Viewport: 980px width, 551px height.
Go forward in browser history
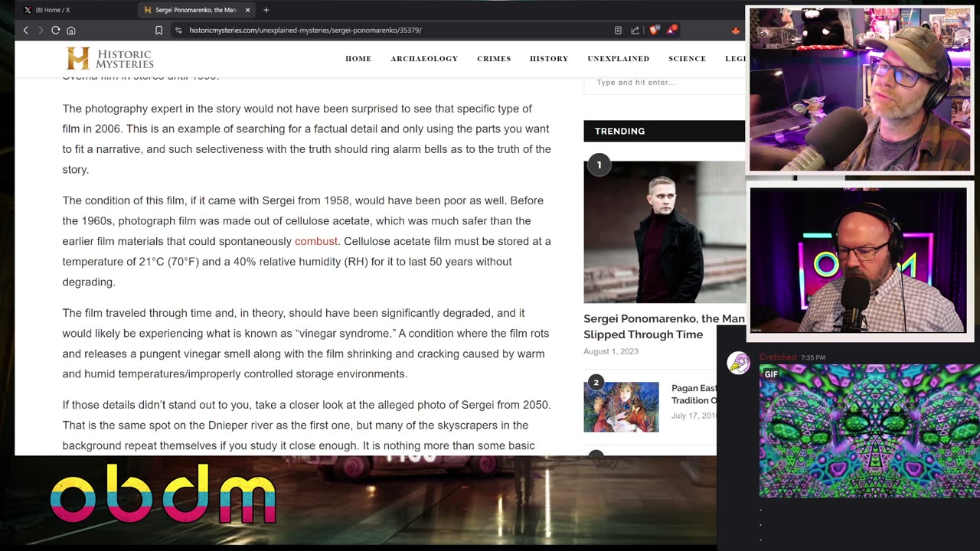click(40, 30)
